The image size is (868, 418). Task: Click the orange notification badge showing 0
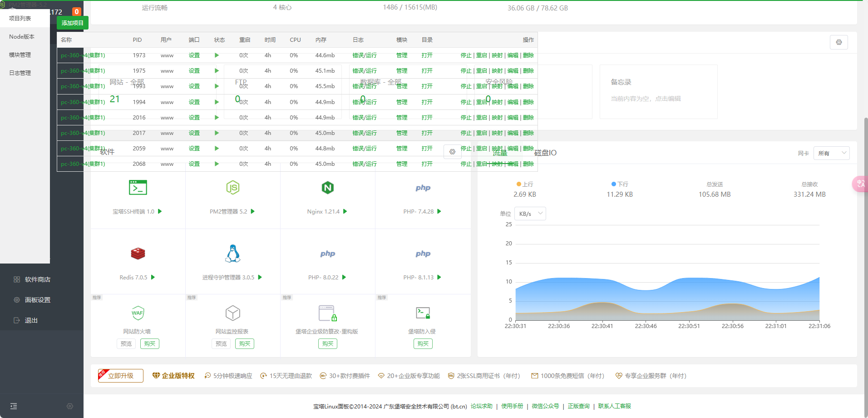pyautogui.click(x=77, y=12)
